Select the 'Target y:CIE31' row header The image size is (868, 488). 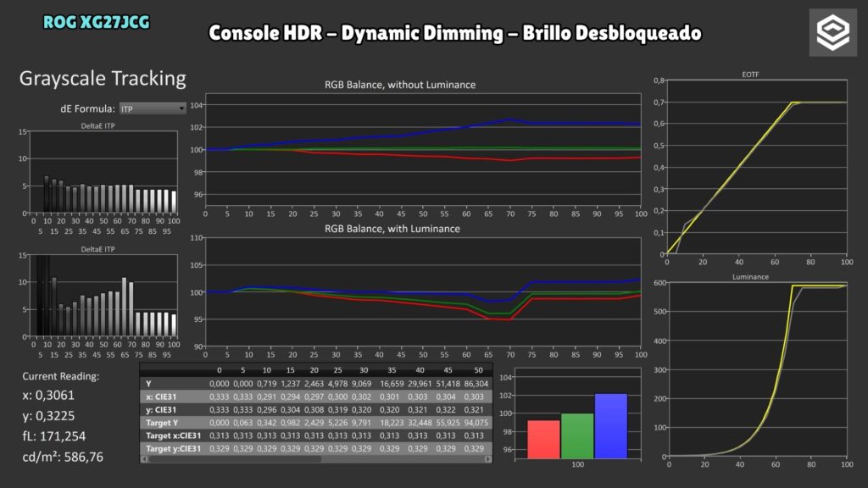pyautogui.click(x=173, y=449)
